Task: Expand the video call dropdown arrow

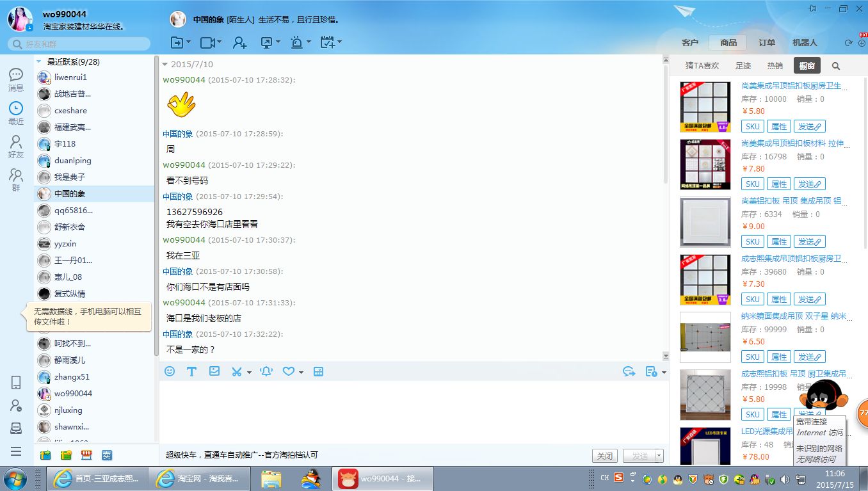Action: point(220,42)
